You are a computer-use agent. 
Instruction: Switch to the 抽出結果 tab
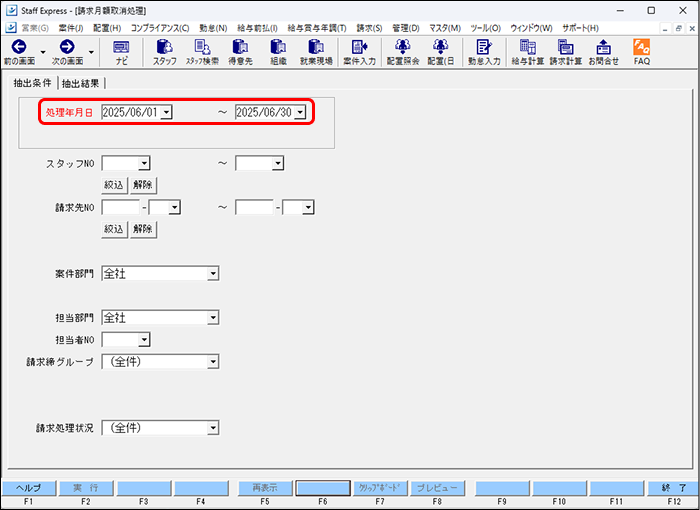tap(81, 84)
